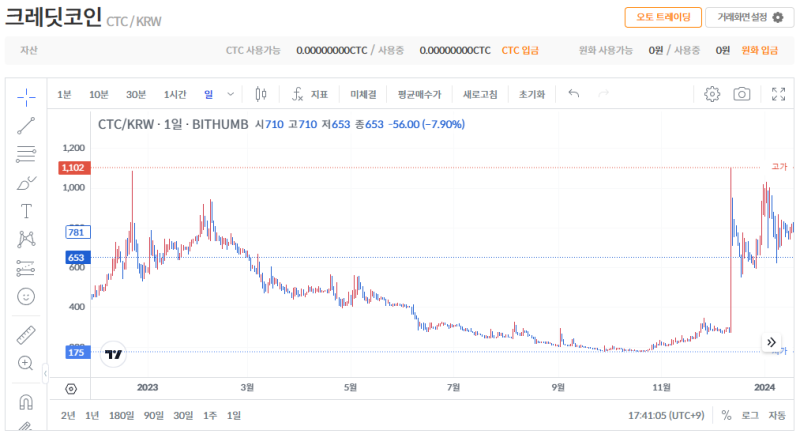Image resolution: width=800 pixels, height=434 pixels.
Task: Set the range to 30일
Action: point(183,416)
